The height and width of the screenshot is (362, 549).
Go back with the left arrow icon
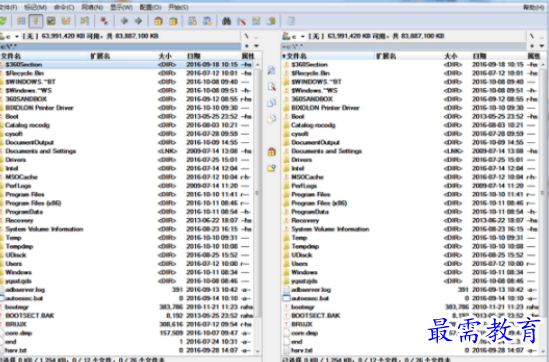pyautogui.click(x=124, y=21)
